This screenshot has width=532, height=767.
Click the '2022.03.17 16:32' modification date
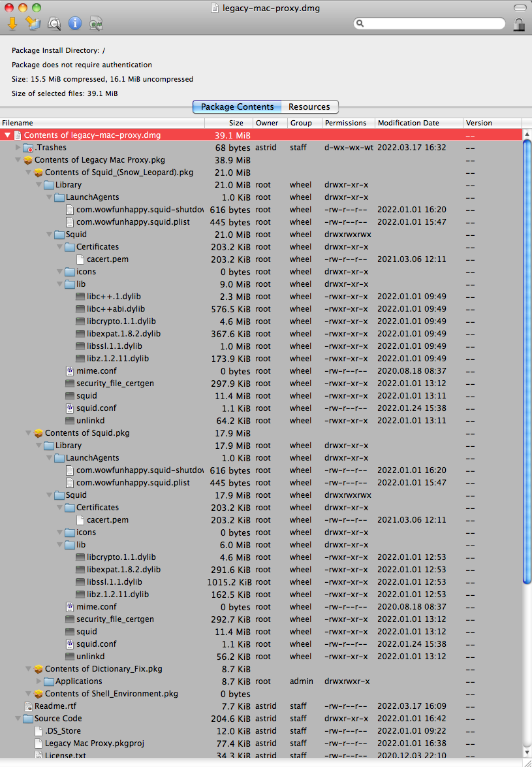click(x=411, y=148)
